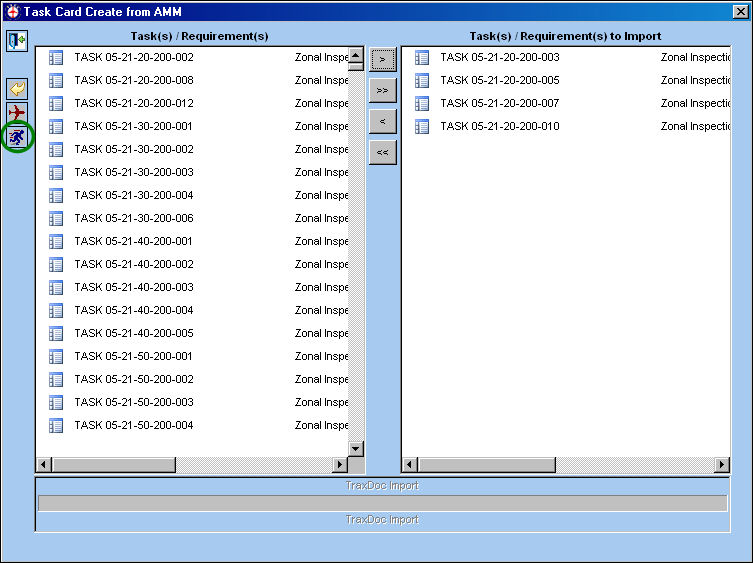Click icon beside TASK 05-21-30-200-002

tap(56, 150)
